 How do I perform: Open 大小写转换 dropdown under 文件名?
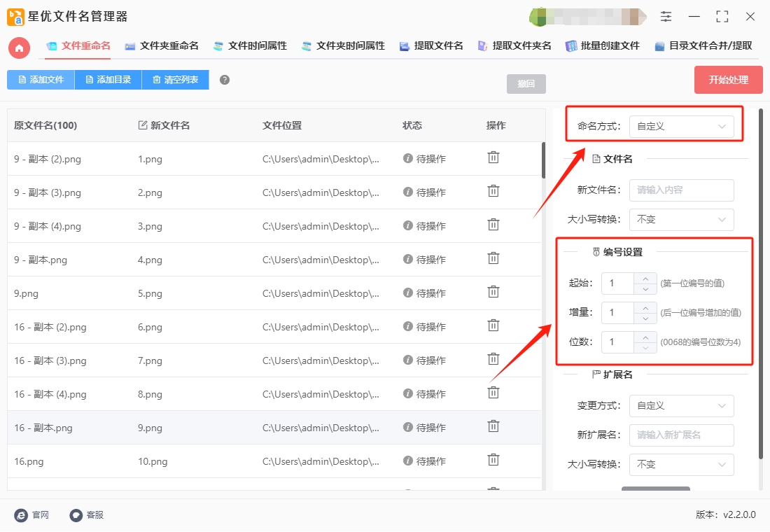[681, 220]
